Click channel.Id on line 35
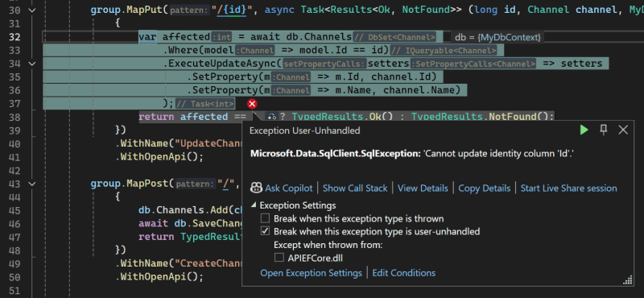Viewport: 644px width, 298px height. pyautogui.click(x=401, y=77)
